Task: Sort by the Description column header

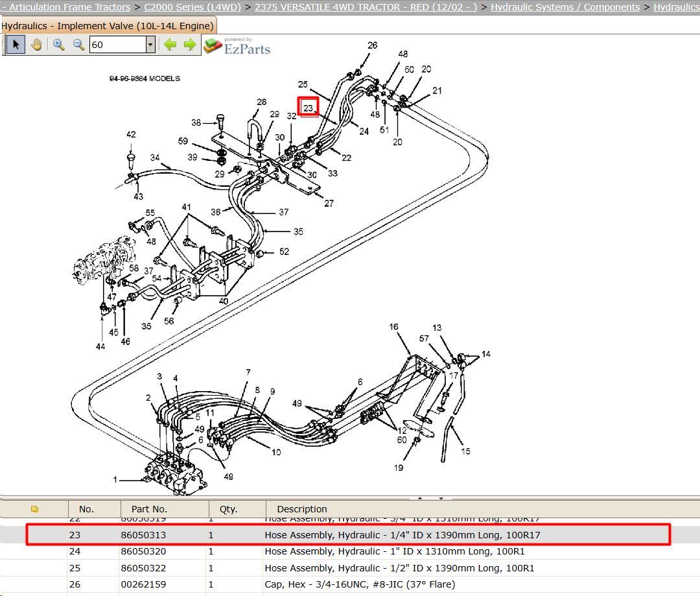Action: tap(302, 509)
